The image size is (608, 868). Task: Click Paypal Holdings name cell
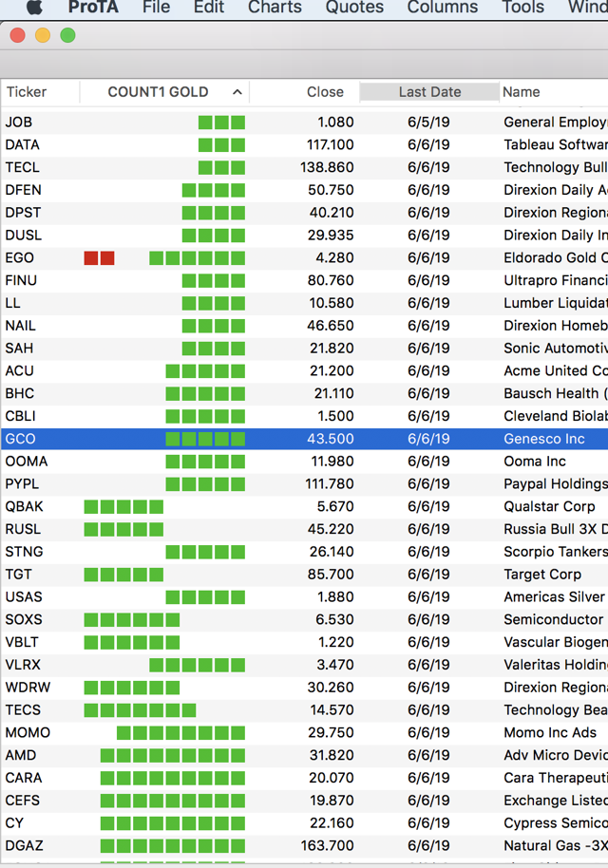556,483
